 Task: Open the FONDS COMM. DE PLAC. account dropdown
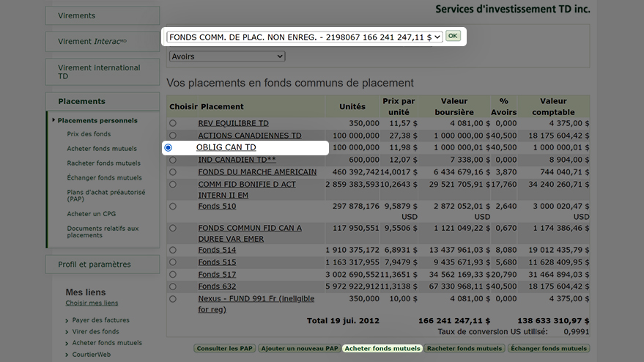(304, 37)
